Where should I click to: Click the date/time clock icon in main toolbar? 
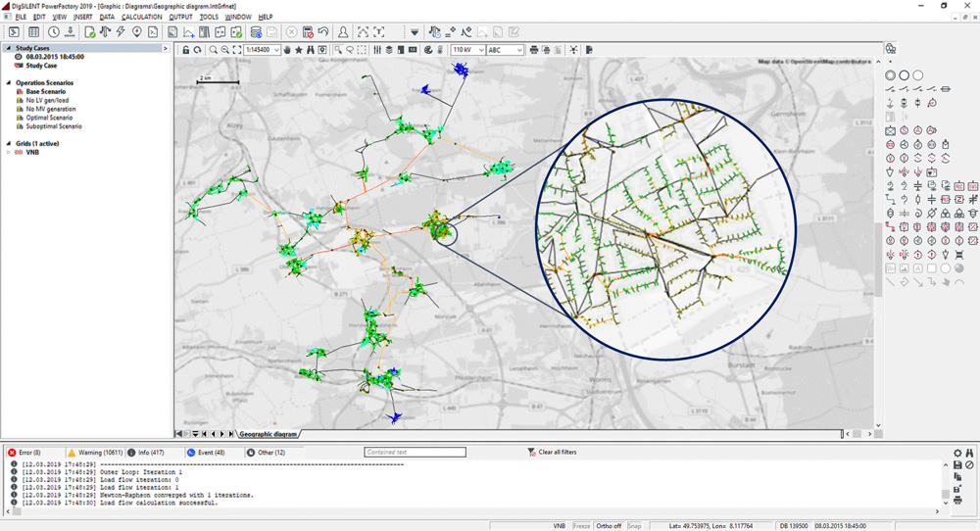point(54,32)
